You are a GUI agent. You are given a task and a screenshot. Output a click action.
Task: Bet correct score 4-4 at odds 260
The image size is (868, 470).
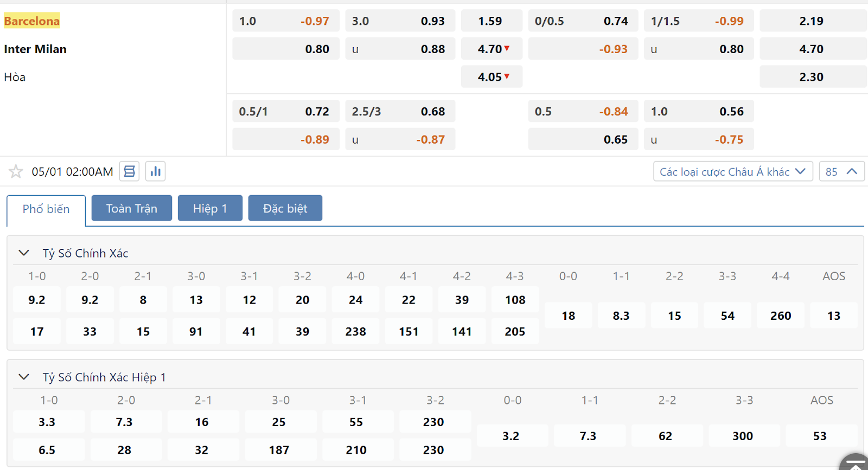pyautogui.click(x=781, y=316)
